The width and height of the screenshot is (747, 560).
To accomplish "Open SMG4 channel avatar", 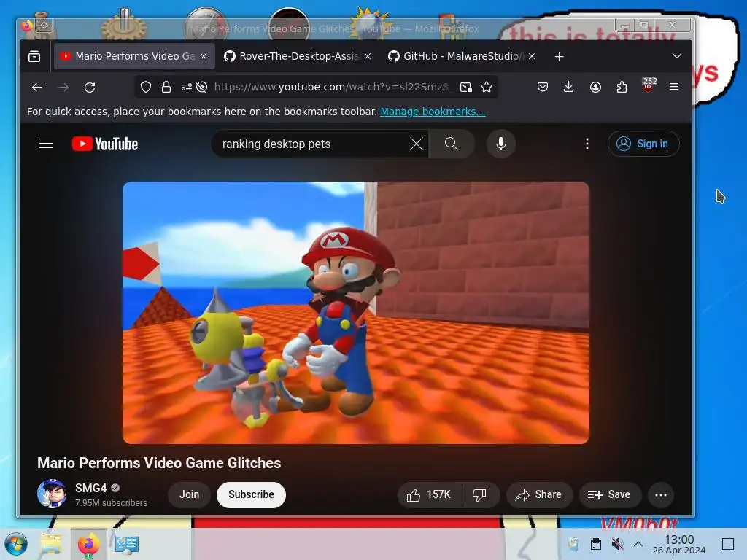I will click(x=52, y=494).
